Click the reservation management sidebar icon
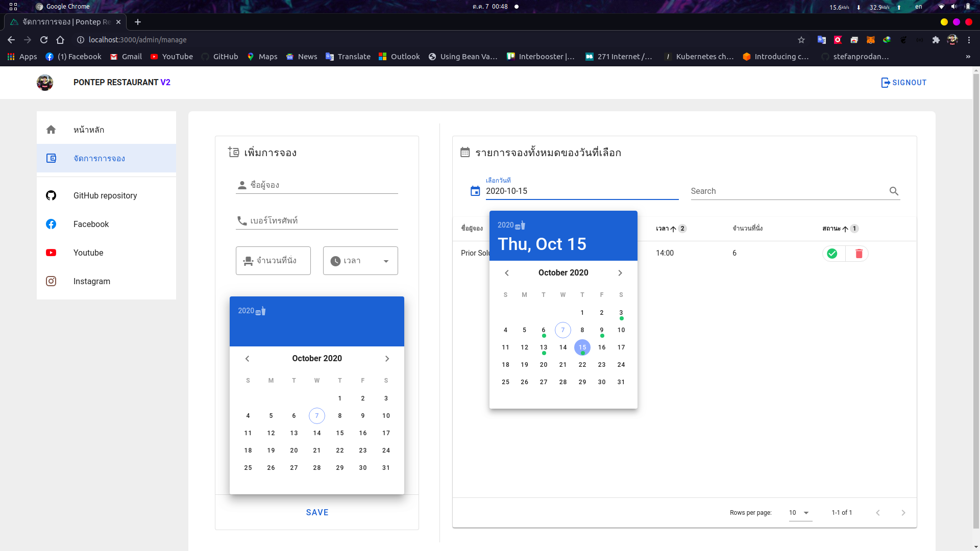980x551 pixels. coord(51,158)
